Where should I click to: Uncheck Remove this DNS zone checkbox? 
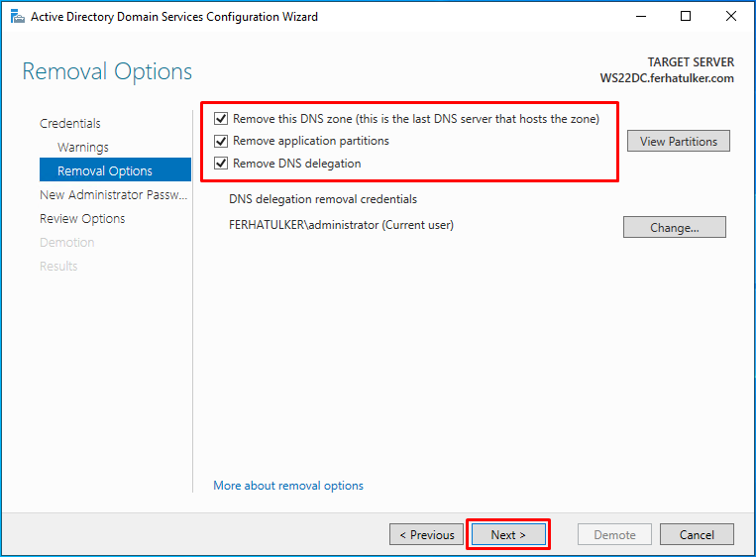point(221,119)
